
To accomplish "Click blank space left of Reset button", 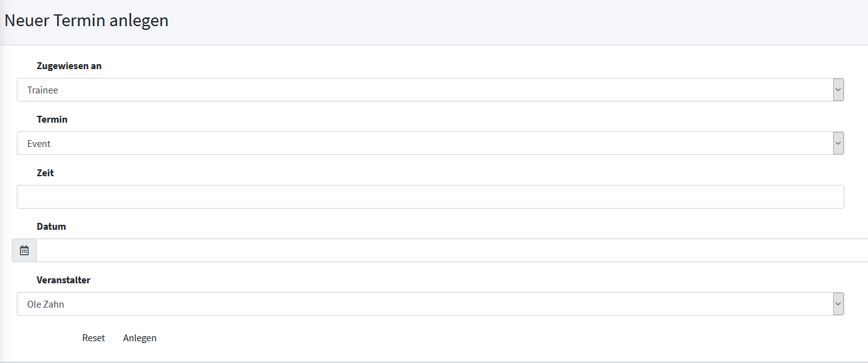I will click(x=44, y=338).
